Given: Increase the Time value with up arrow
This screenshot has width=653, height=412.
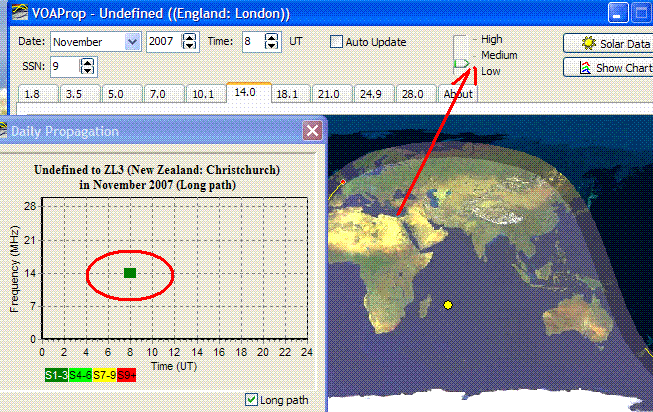Looking at the screenshot, I should click(272, 37).
